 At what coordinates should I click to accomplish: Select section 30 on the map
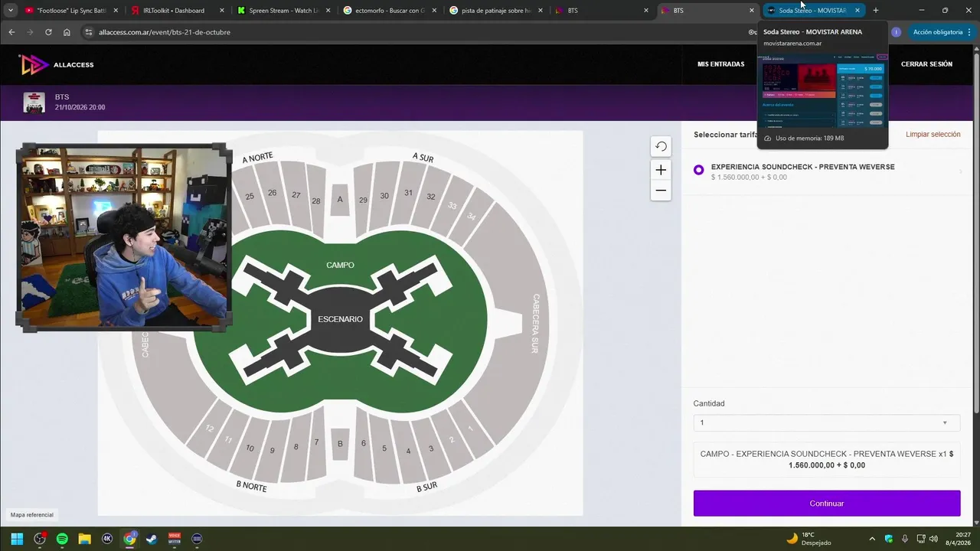click(x=384, y=196)
